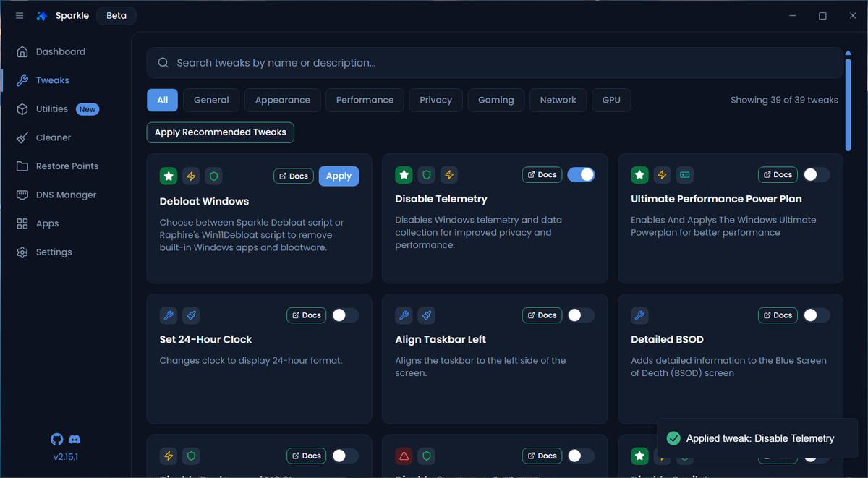Image resolution: width=868 pixels, height=478 pixels.
Task: Click the paintbrush badge on Align Taskbar Left
Action: pos(427,315)
